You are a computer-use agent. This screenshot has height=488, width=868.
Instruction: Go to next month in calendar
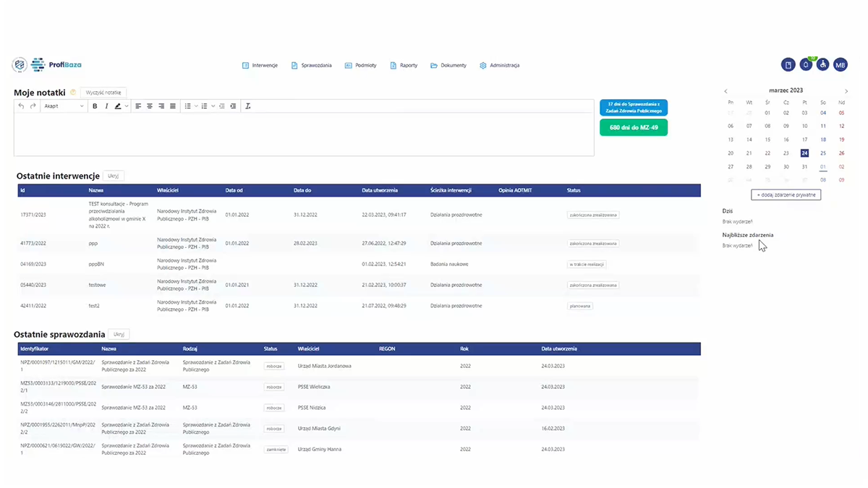846,91
